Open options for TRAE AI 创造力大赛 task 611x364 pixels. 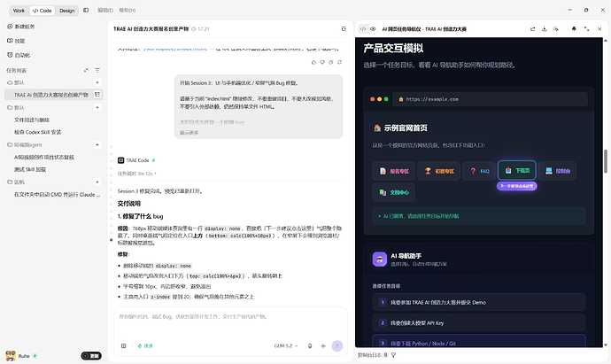click(97, 94)
